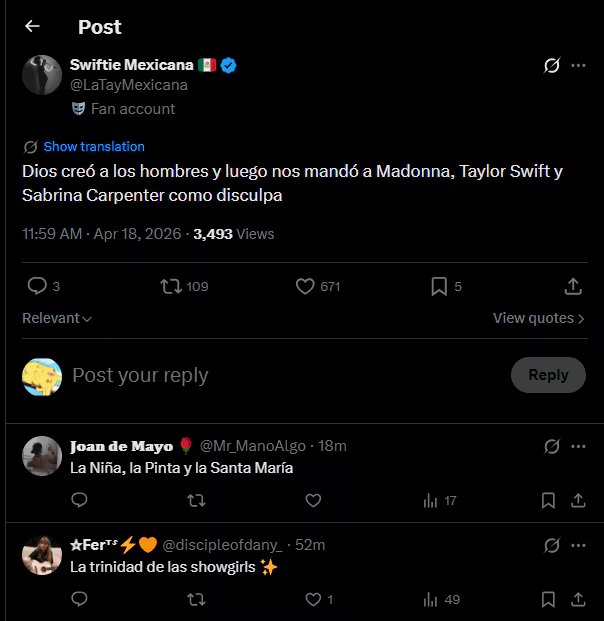Reply to the Swiftie Mexicana post
The image size is (604, 621).
tap(37, 287)
